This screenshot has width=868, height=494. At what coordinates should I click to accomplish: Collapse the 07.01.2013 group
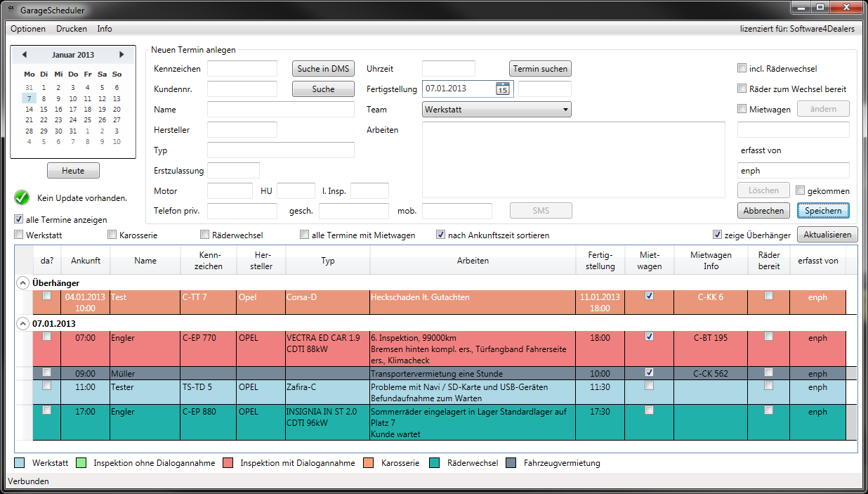(23, 323)
